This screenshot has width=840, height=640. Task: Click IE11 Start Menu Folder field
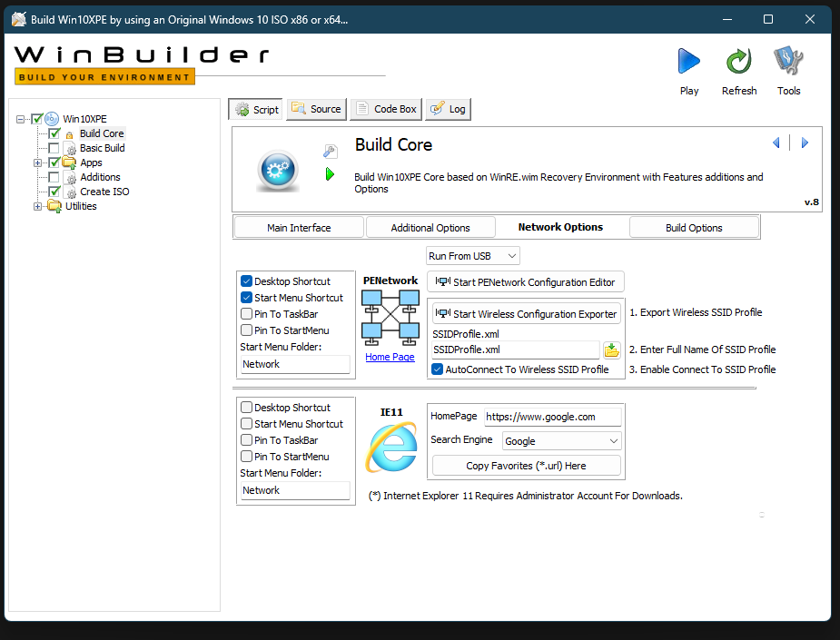(x=295, y=490)
